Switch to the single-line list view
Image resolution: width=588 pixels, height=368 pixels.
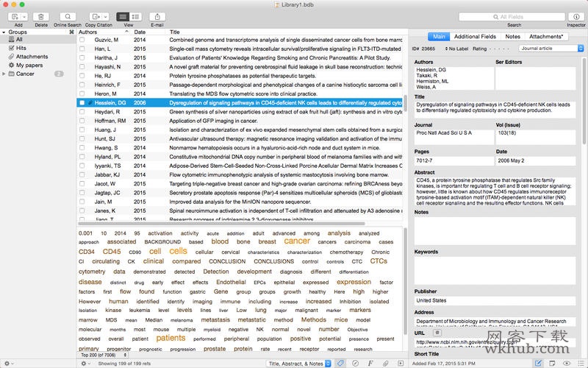123,17
